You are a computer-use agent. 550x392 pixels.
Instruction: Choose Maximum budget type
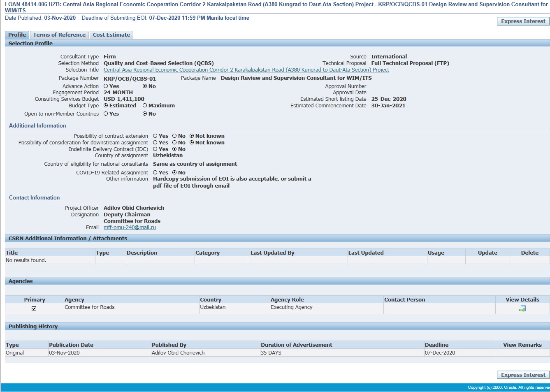145,106
